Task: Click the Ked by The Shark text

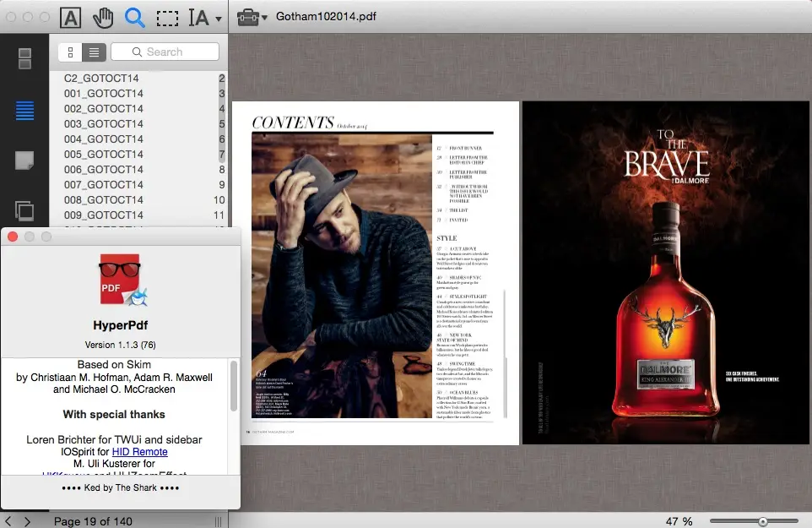Action: pyautogui.click(x=121, y=487)
